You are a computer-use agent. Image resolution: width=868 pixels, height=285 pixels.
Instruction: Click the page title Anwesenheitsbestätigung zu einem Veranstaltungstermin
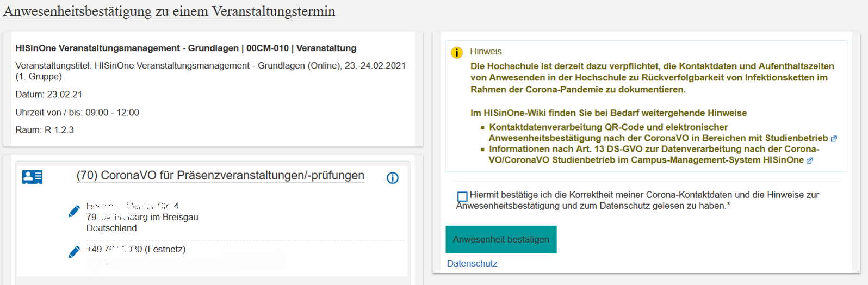[169, 11]
